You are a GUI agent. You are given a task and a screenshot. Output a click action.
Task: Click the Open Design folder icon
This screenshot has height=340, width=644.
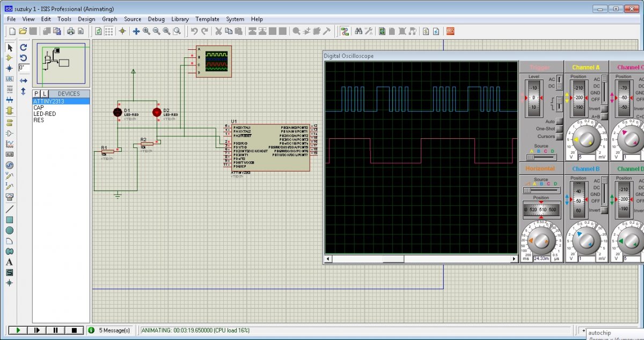pos(23,31)
